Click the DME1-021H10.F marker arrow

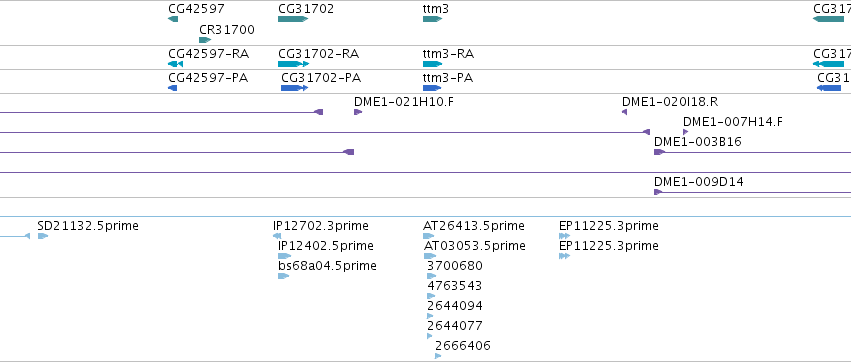pyautogui.click(x=358, y=112)
